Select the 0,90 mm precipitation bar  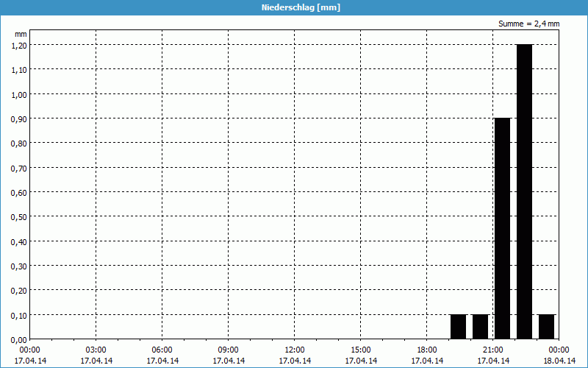coord(502,228)
